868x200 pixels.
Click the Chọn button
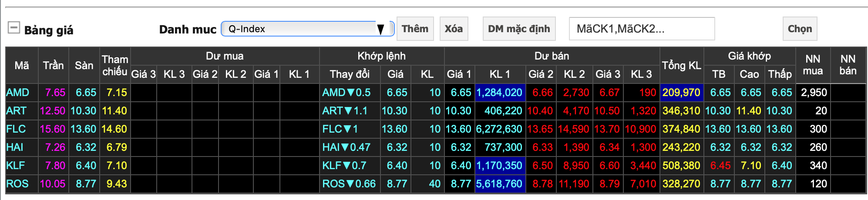point(800,29)
